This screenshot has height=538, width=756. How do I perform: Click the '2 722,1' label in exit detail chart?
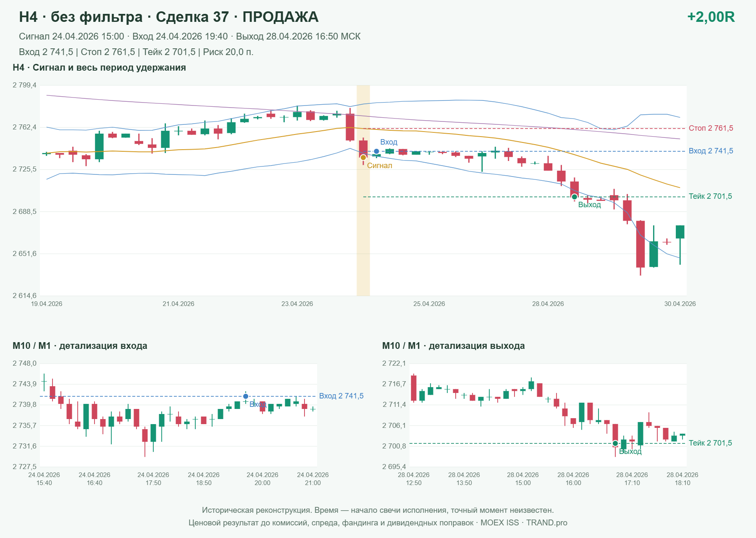[394, 364]
